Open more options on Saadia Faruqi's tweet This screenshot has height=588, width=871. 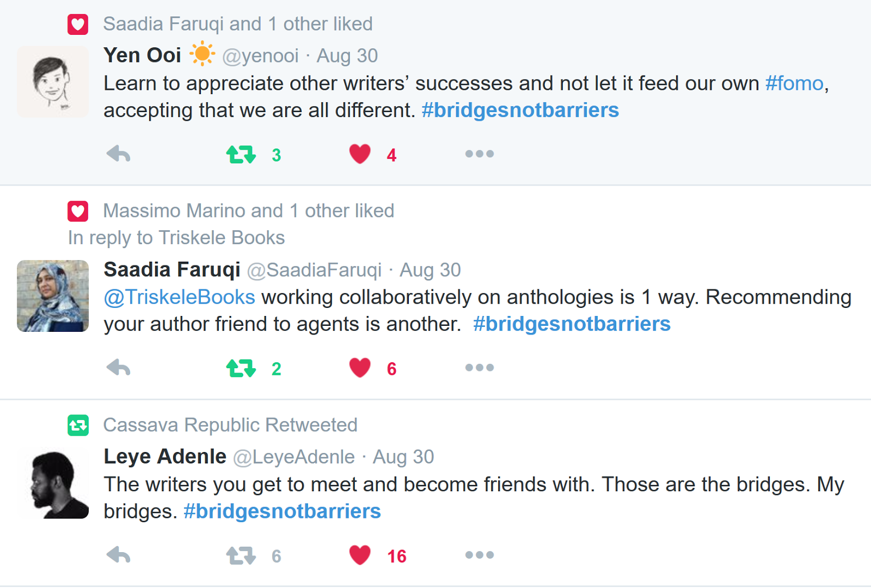(x=479, y=368)
